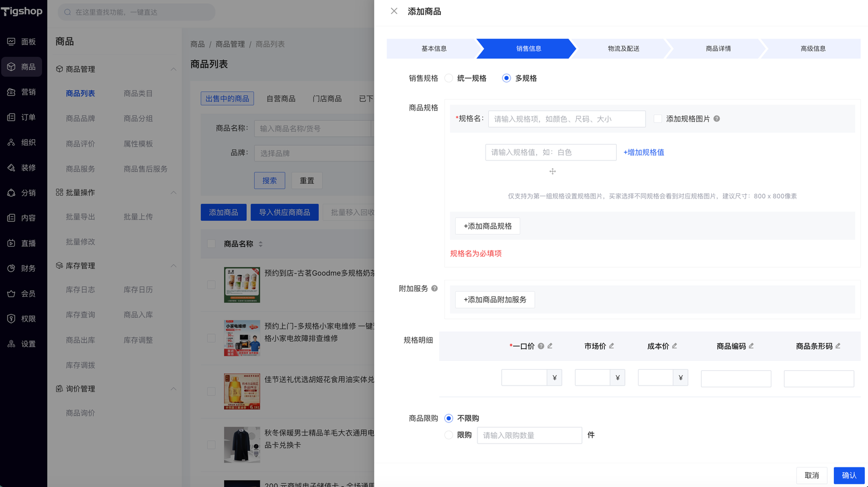Image resolution: width=868 pixels, height=487 pixels.
Task: Click the drag handle icon below spec value
Action: coord(552,171)
